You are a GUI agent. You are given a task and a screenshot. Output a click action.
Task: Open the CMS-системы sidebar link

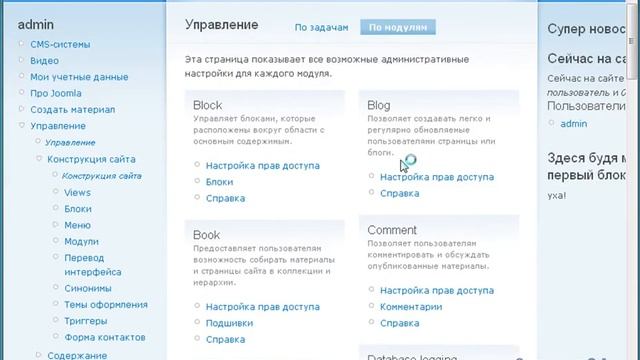60,44
